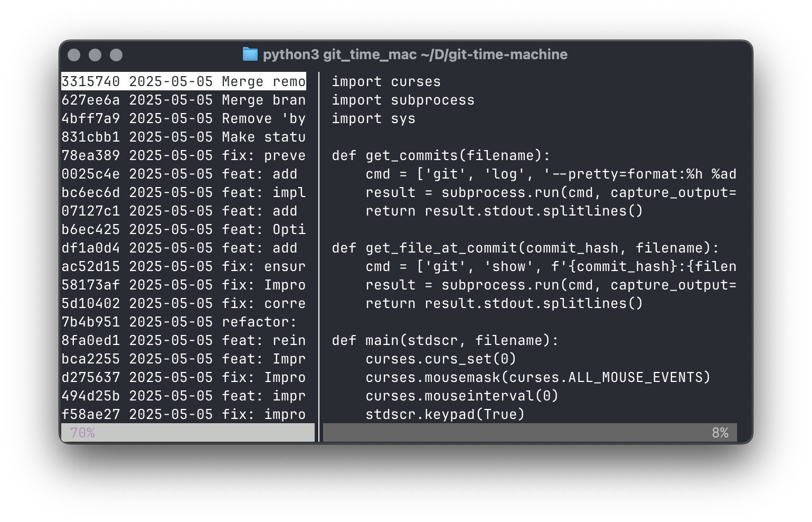Close the terminal window
The image size is (812, 522).
coord(74,55)
